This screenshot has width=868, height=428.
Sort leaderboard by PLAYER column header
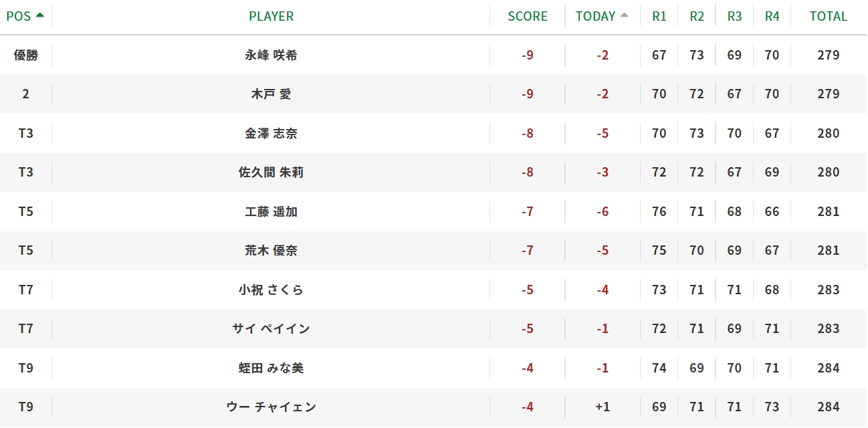point(271,16)
